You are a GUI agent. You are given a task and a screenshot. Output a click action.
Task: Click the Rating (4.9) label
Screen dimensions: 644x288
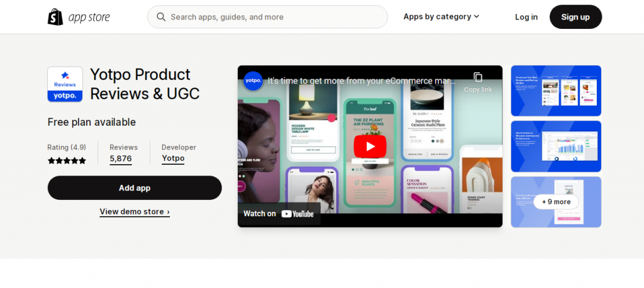tap(67, 147)
